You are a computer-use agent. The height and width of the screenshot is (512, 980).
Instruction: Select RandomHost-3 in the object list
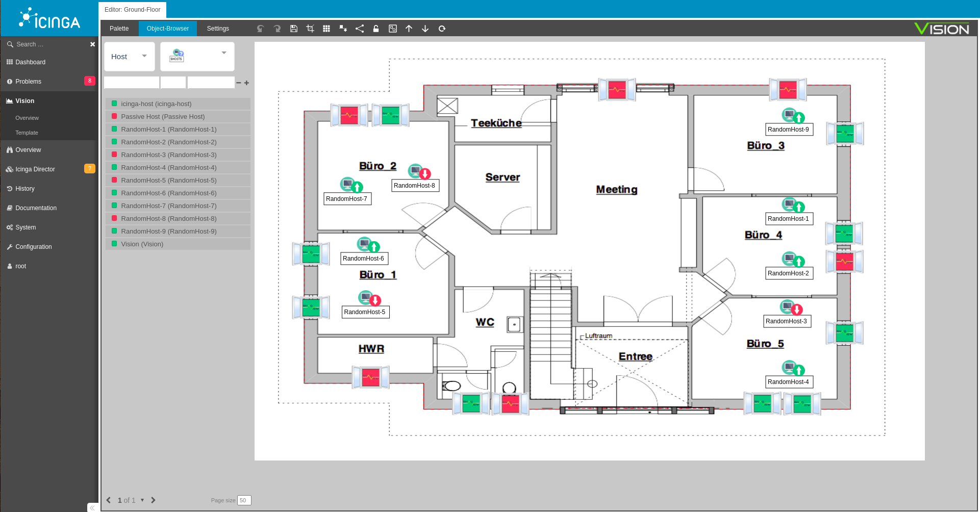coord(168,155)
